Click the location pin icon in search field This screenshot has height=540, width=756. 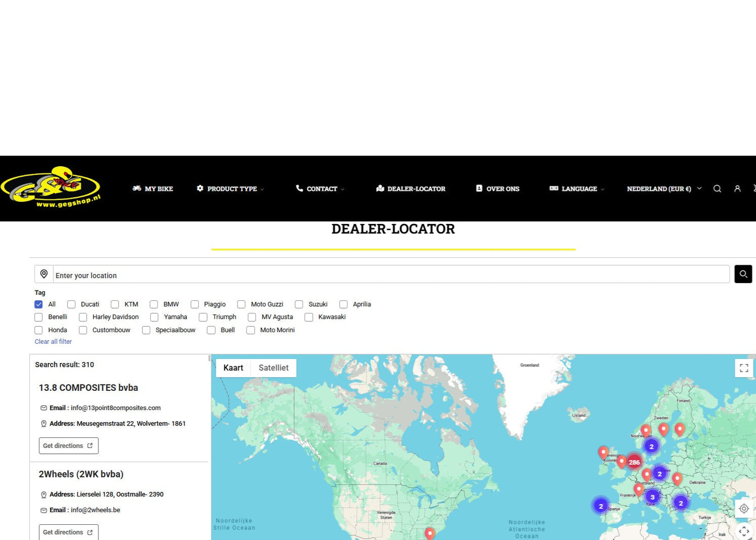[44, 274]
